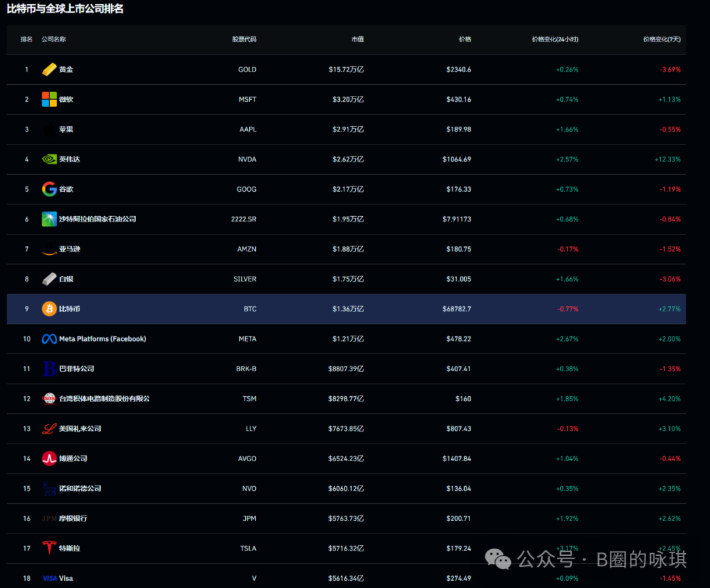
Task: Click the -0.77% 24-hour change
Action: (x=568, y=309)
